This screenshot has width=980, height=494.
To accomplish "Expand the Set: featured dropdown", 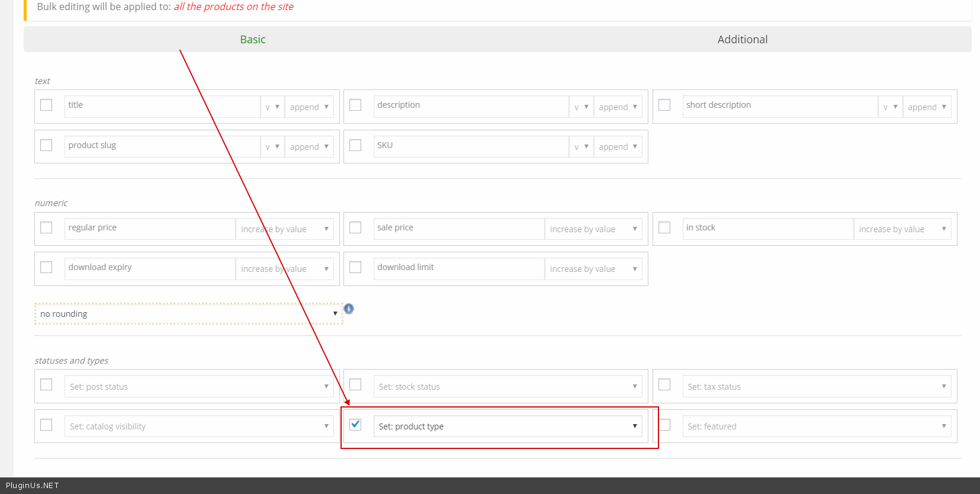I will point(816,426).
